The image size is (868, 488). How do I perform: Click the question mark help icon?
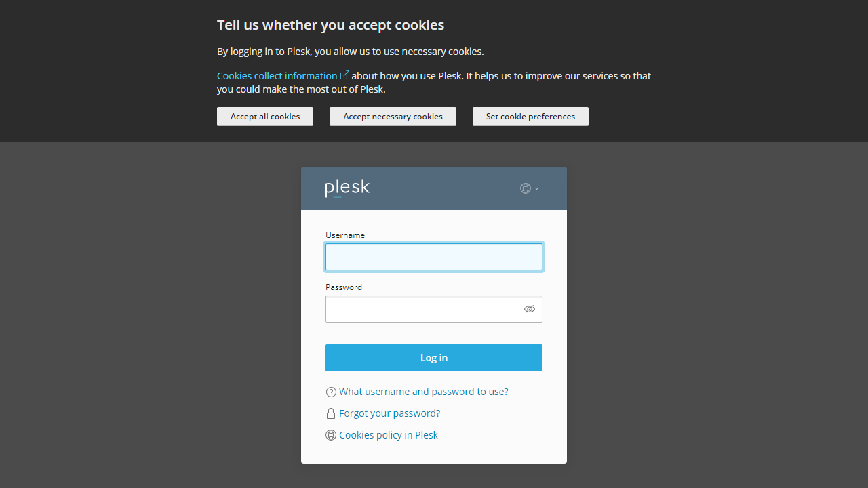click(x=331, y=392)
